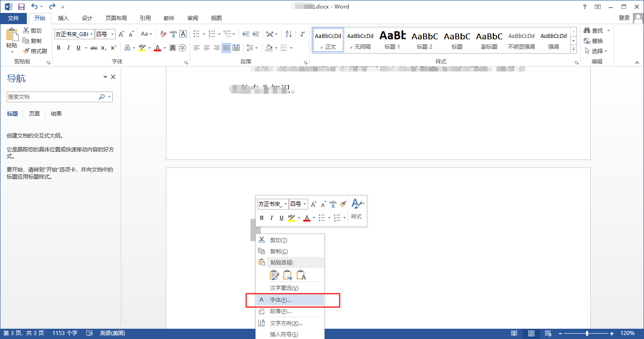Image resolution: width=644 pixels, height=339 pixels.
Task: Click the mini toolbar phonetic guide icon
Action: pyautogui.click(x=333, y=204)
